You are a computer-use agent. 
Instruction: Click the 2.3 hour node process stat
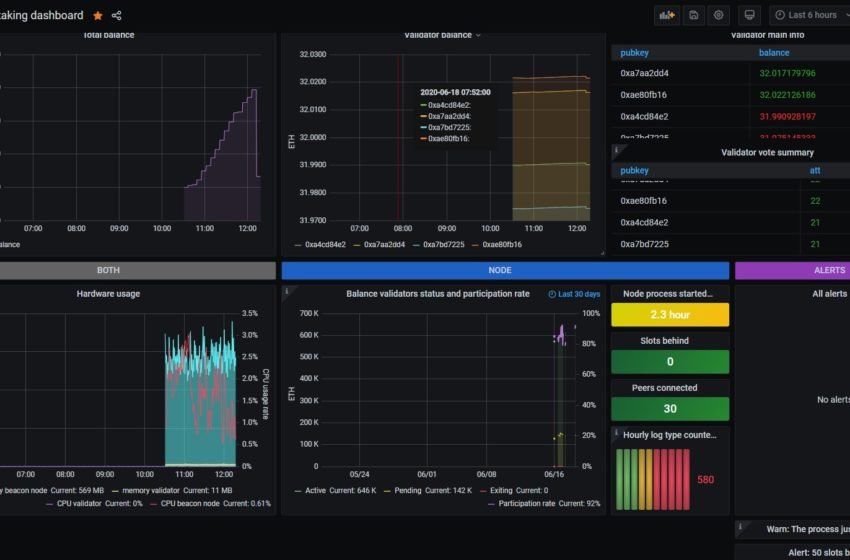pos(670,314)
